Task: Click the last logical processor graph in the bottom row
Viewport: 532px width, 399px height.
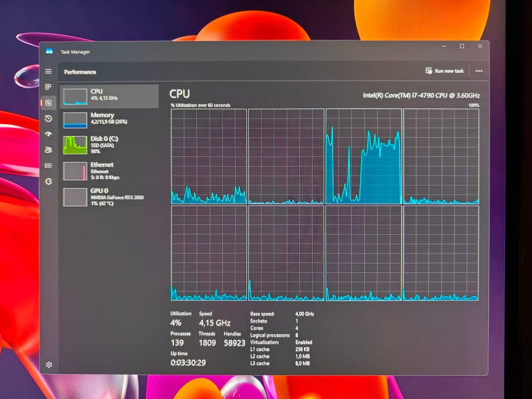Action: (441, 253)
